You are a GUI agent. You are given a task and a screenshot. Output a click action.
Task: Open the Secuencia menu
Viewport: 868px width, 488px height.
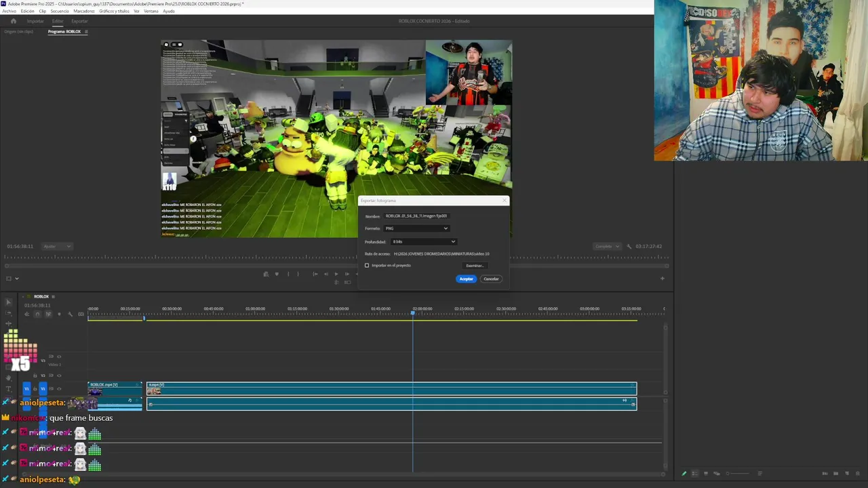pyautogui.click(x=60, y=11)
